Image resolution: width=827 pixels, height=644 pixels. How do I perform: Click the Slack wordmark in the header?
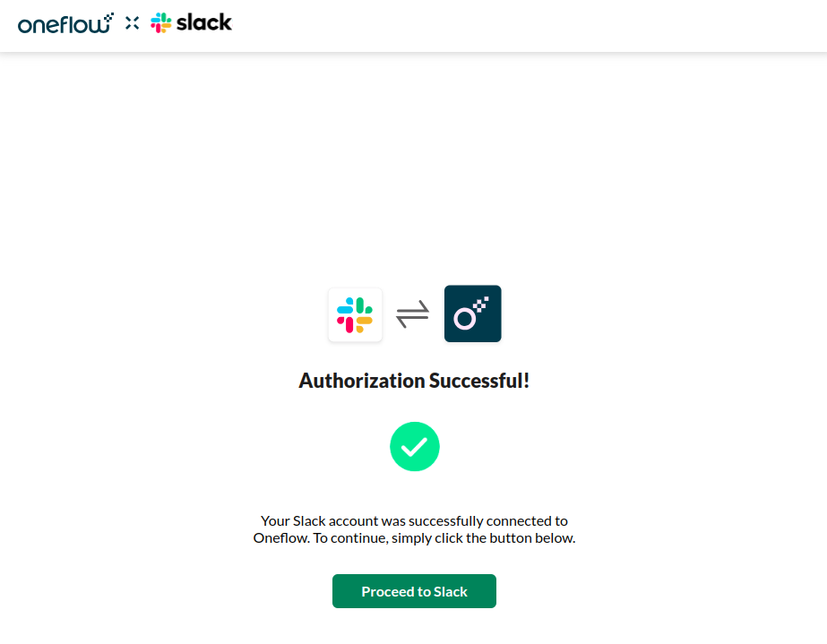pyautogui.click(x=203, y=23)
